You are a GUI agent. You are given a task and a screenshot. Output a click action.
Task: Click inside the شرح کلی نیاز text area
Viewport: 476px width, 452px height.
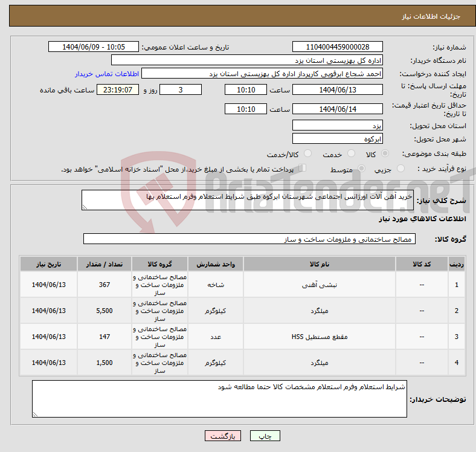(248, 200)
